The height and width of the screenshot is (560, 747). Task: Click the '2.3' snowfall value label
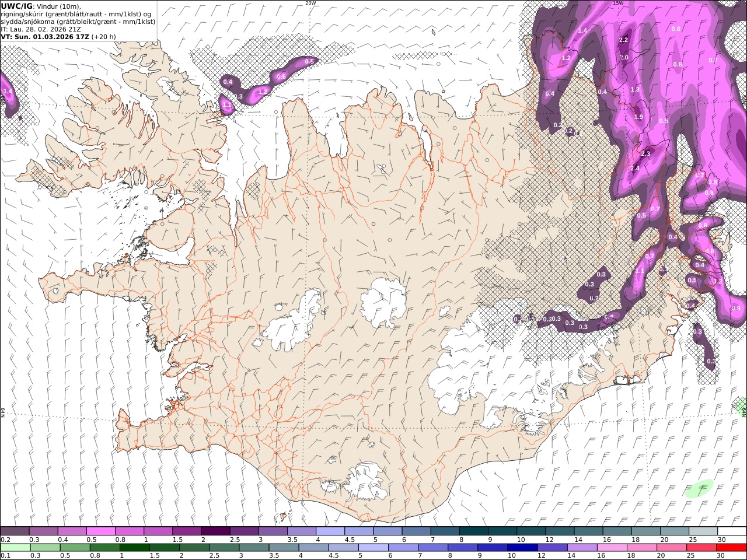point(645,154)
